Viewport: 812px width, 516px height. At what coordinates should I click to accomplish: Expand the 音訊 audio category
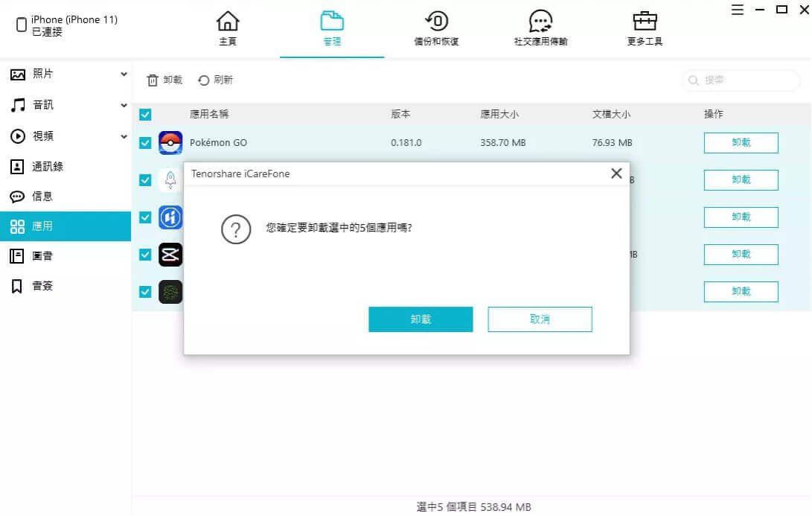[124, 106]
